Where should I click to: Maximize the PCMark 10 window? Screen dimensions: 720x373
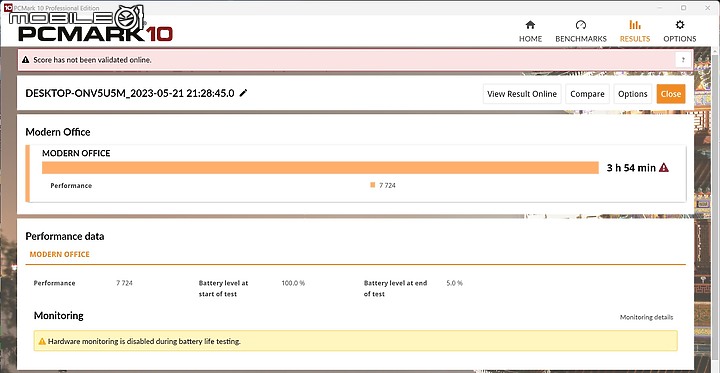(683, 7)
